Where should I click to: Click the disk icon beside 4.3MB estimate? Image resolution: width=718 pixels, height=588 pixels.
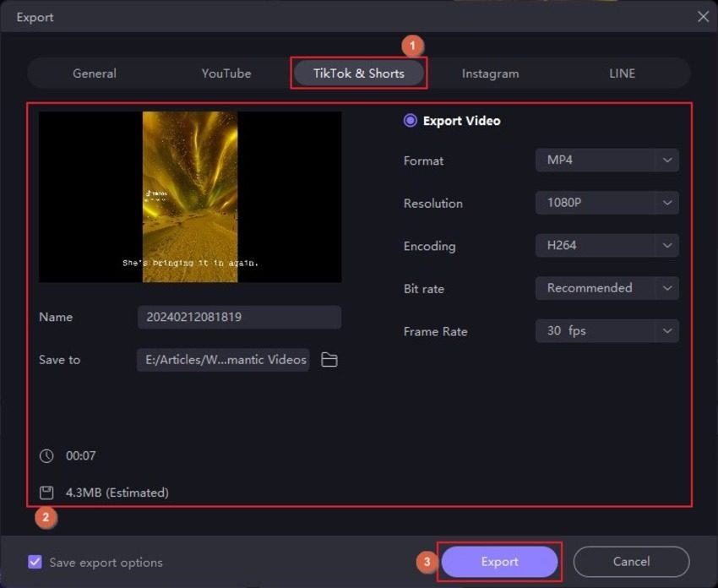pyautogui.click(x=46, y=493)
